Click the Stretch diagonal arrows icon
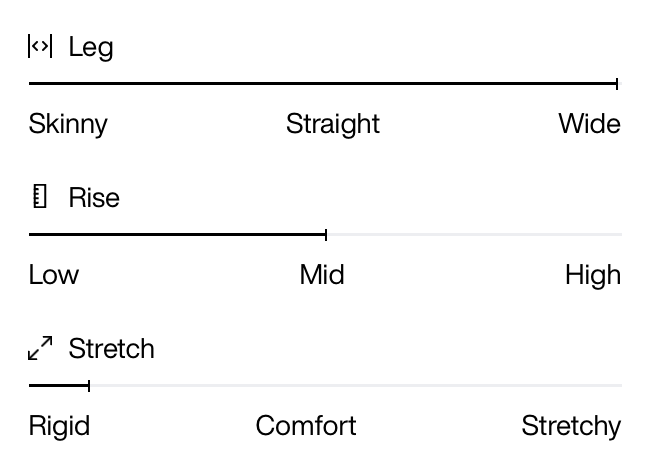 [x=40, y=348]
